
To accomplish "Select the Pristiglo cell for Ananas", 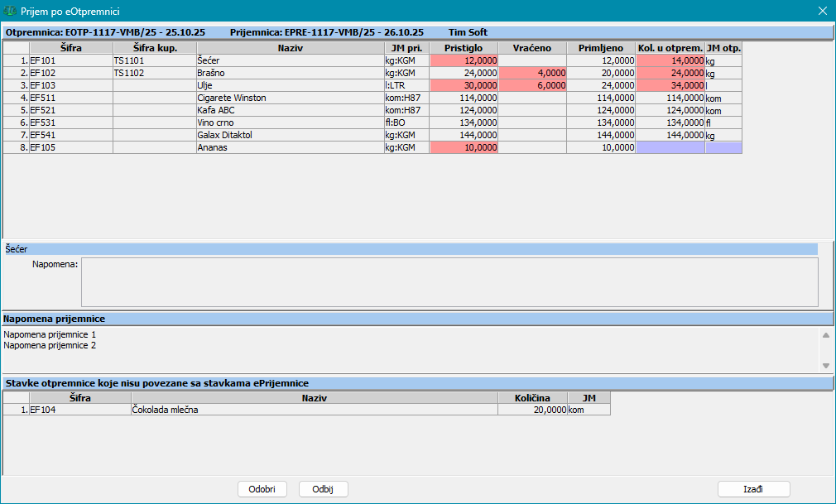I will [464, 147].
